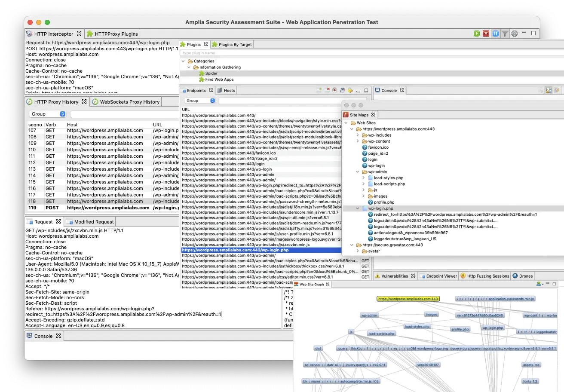Expand the images folder under wp-admin
564x392 pixels.
(364, 196)
